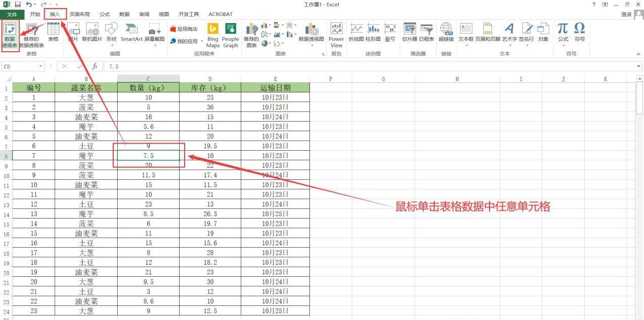Click header cell 库存（kg）
This screenshot has width=644, height=320.
(x=210, y=87)
